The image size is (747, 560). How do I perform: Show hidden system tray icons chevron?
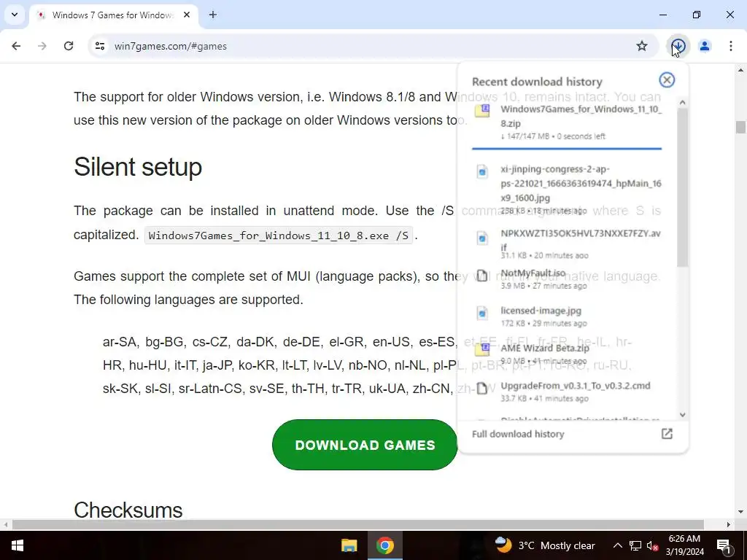pos(617,545)
